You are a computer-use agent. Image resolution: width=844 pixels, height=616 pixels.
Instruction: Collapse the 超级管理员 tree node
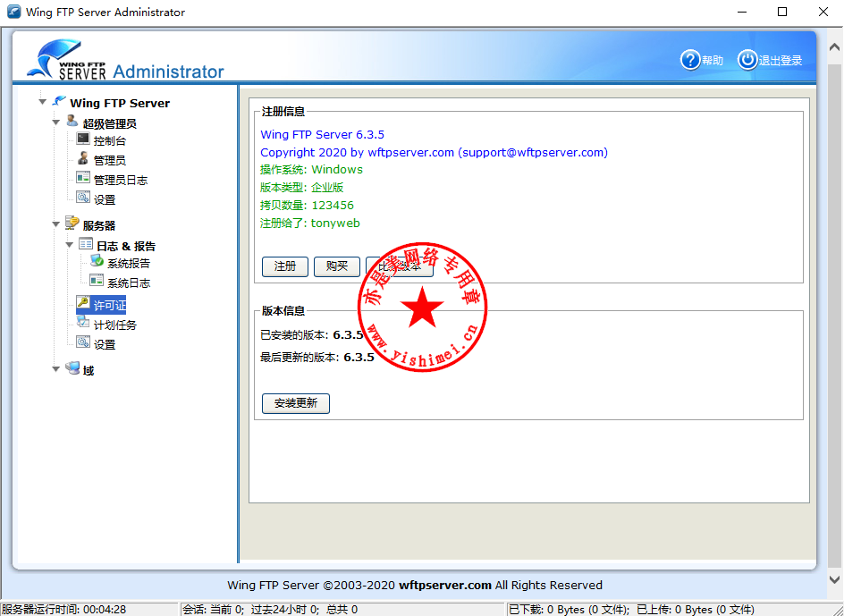tap(56, 122)
